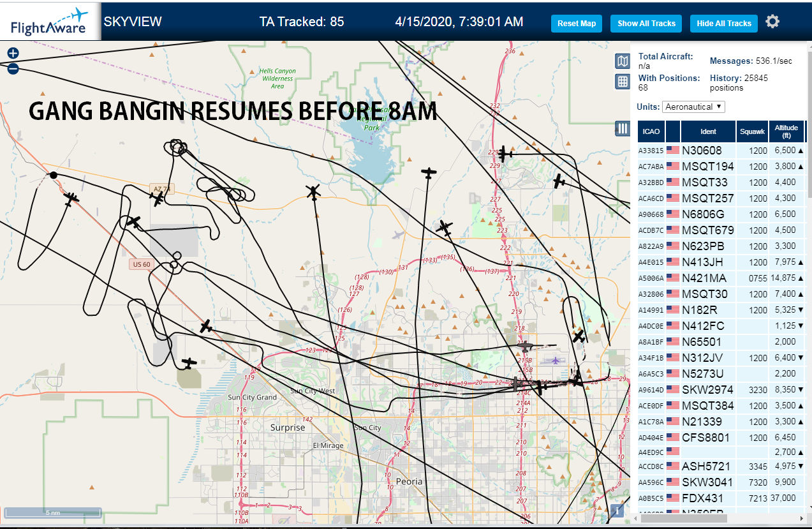Select aircraft icon near highway marker 229
The image size is (812, 529).
[x=505, y=154]
